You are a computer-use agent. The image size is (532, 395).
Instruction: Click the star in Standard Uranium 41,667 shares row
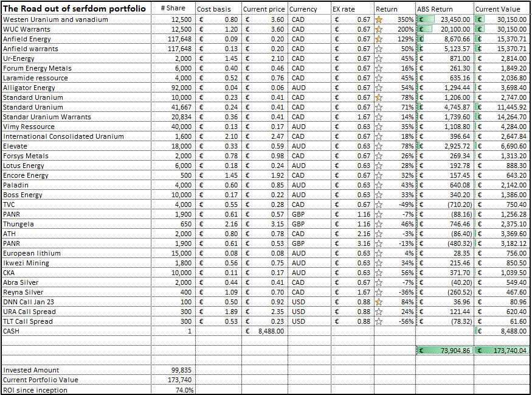pos(379,107)
